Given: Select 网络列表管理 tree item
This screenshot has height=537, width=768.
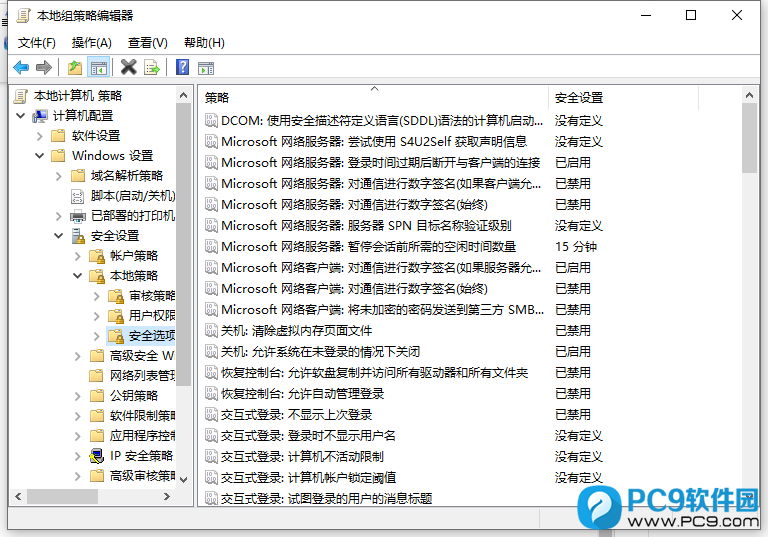Looking at the screenshot, I should (142, 376).
